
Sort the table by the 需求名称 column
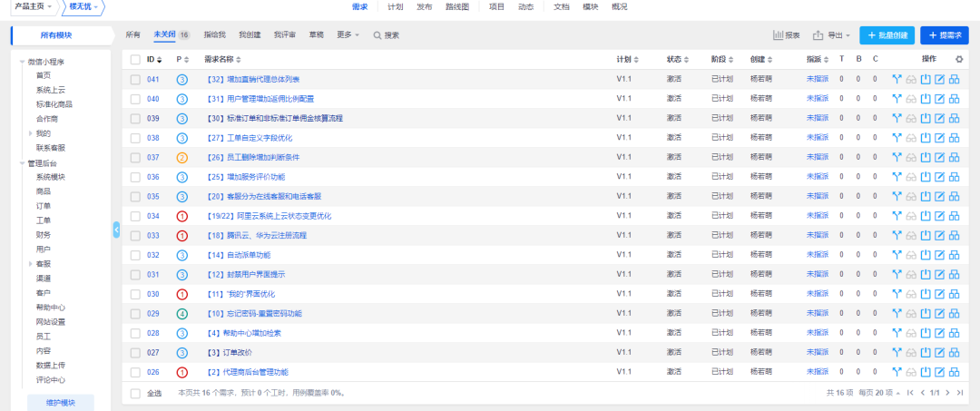click(x=222, y=59)
